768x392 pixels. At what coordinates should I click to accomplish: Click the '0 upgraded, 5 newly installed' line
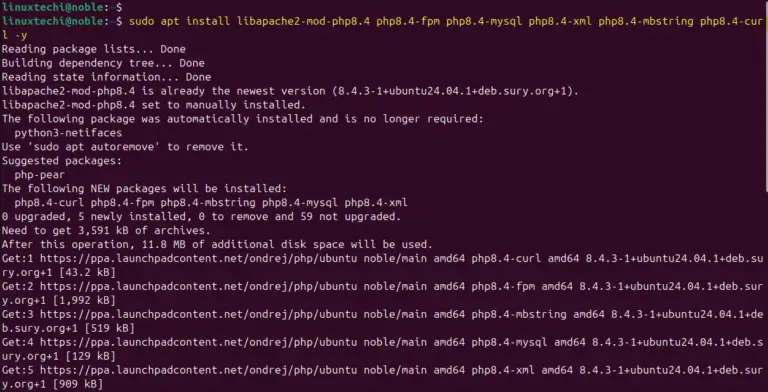[201, 217]
